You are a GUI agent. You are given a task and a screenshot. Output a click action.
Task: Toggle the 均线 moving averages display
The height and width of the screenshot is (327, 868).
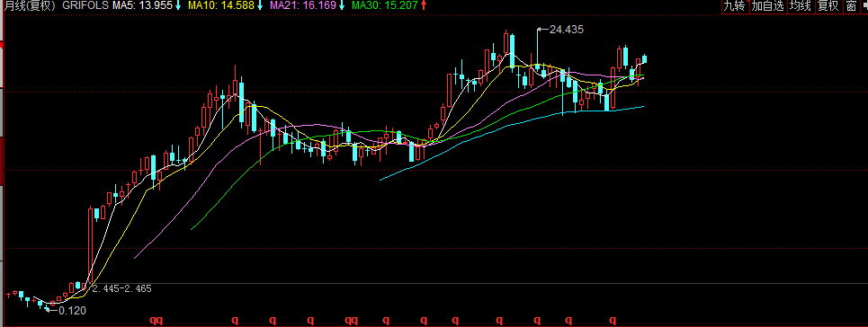click(x=801, y=6)
